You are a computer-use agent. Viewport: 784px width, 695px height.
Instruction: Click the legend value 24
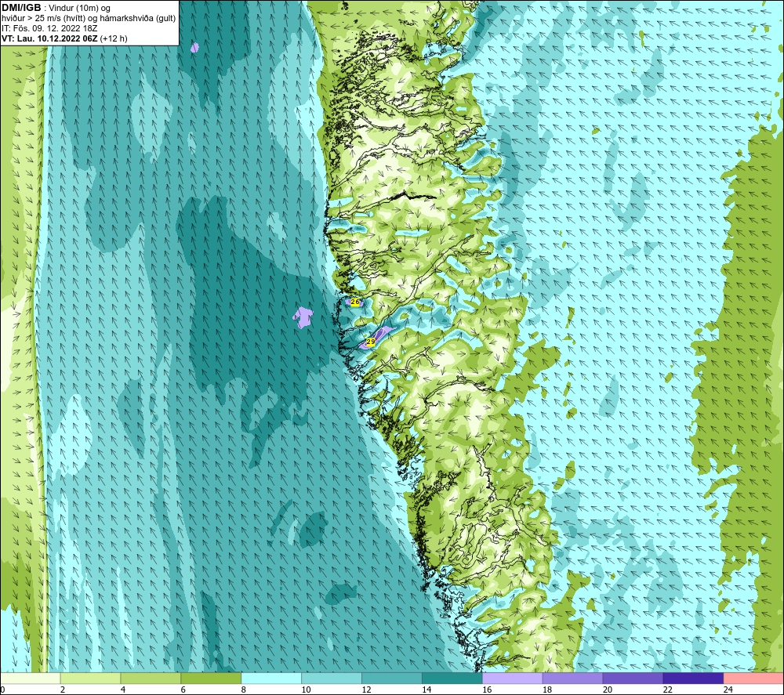click(x=728, y=690)
